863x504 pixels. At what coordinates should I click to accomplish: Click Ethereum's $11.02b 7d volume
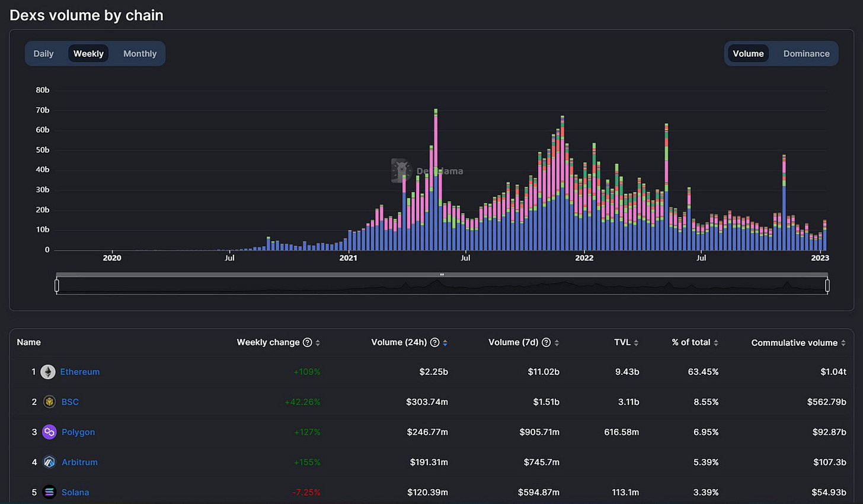coord(544,372)
